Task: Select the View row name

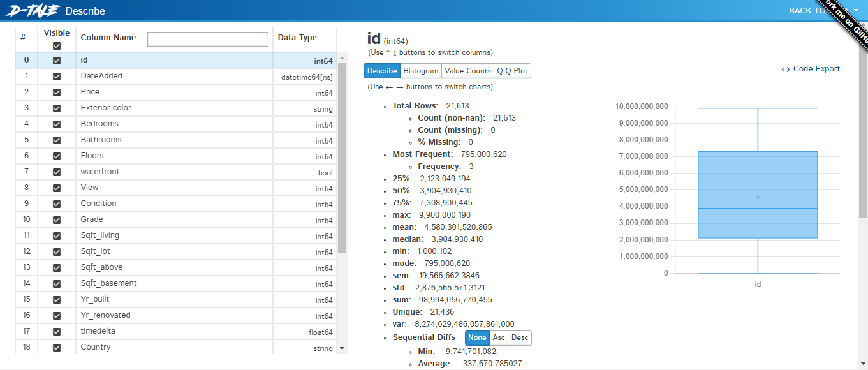Action: (90, 188)
